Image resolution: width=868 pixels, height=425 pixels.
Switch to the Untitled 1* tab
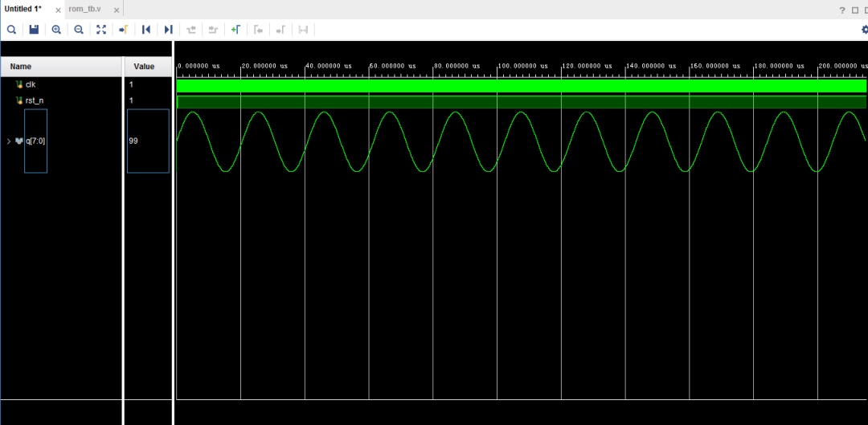pos(23,9)
